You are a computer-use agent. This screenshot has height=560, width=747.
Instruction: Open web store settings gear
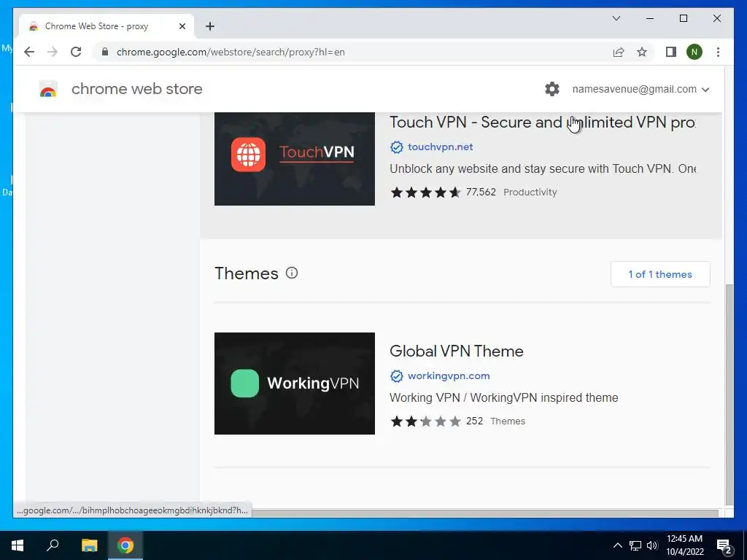coord(551,89)
